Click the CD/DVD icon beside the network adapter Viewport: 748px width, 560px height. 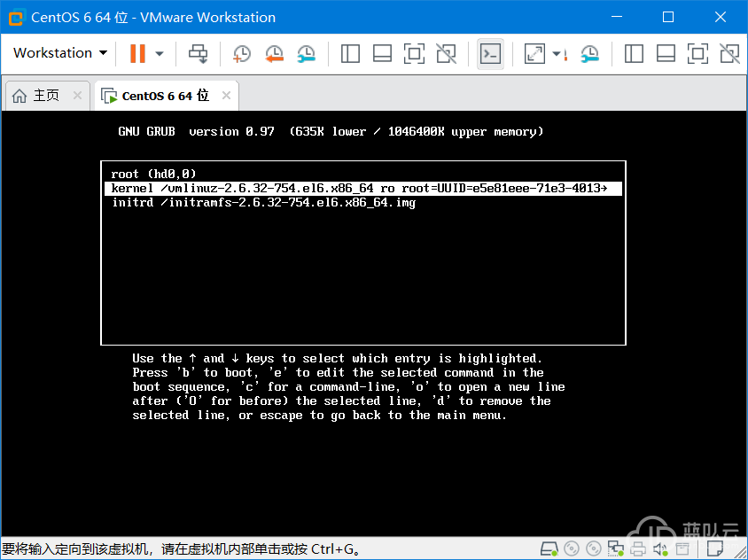click(x=594, y=549)
